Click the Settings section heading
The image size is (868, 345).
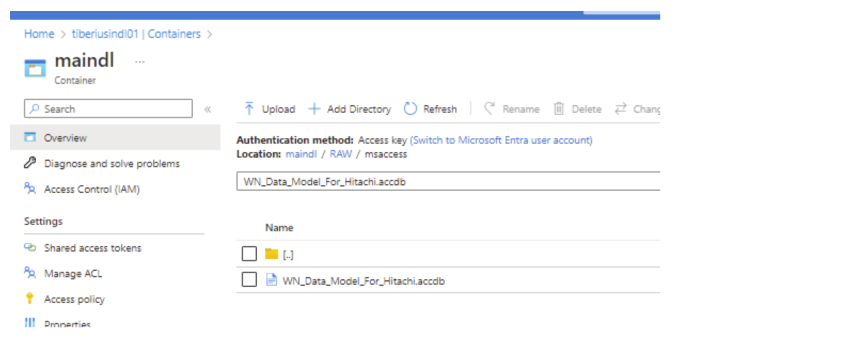click(43, 221)
